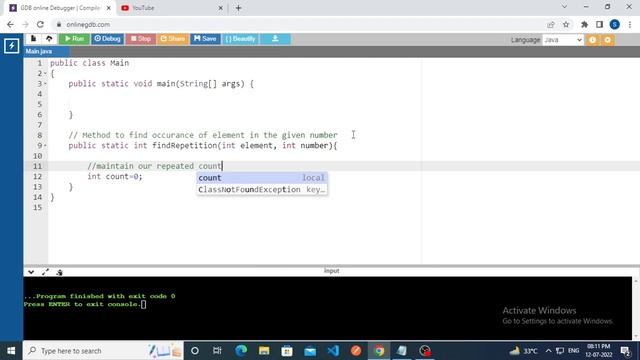Open the tab search chevron in title bar
640x360 pixels.
[564, 7]
